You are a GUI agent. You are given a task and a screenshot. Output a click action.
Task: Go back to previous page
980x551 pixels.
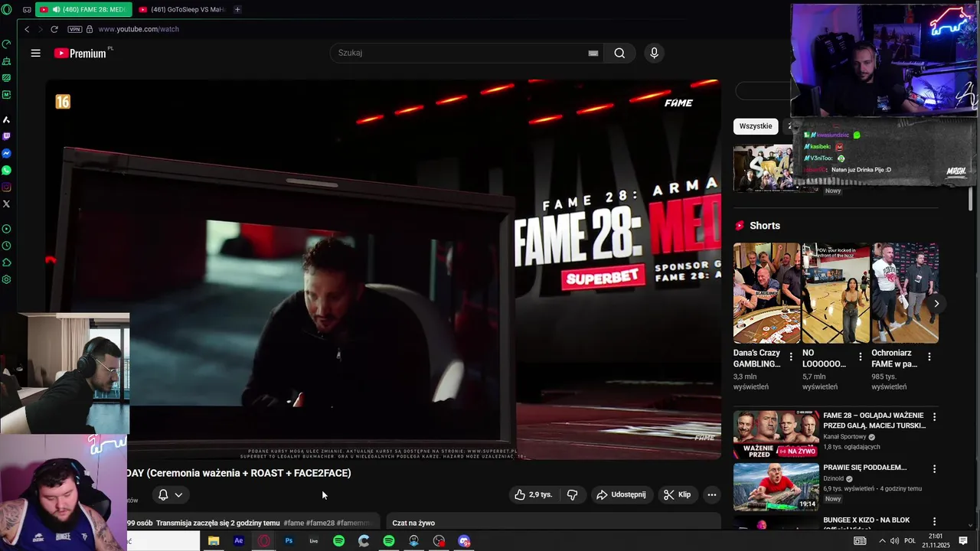(27, 29)
